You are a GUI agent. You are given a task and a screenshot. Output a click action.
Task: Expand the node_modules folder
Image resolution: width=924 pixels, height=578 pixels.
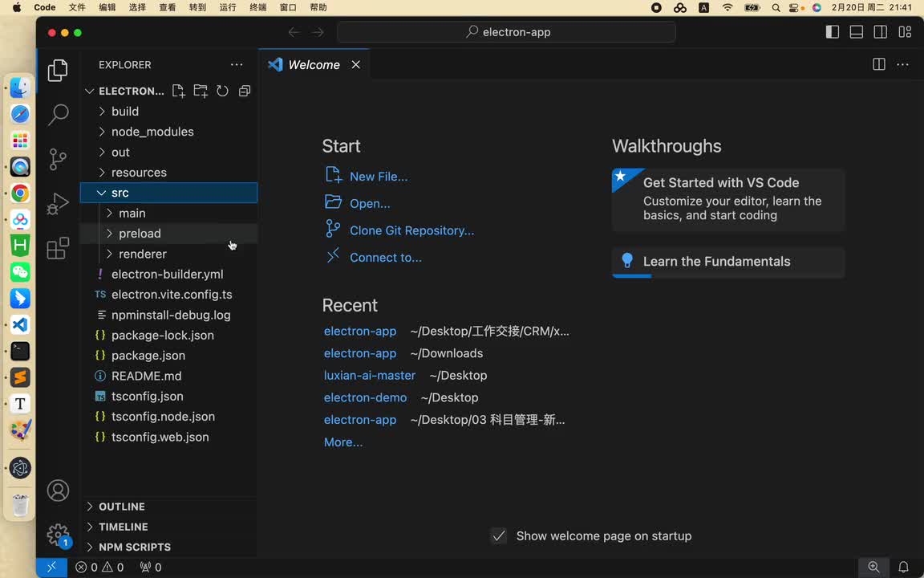168,132
